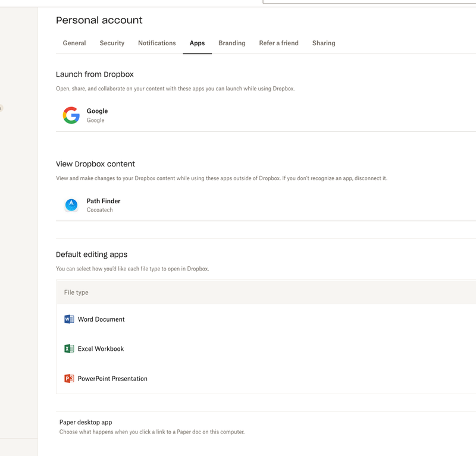Switch to Refer a friend tab

(x=278, y=43)
